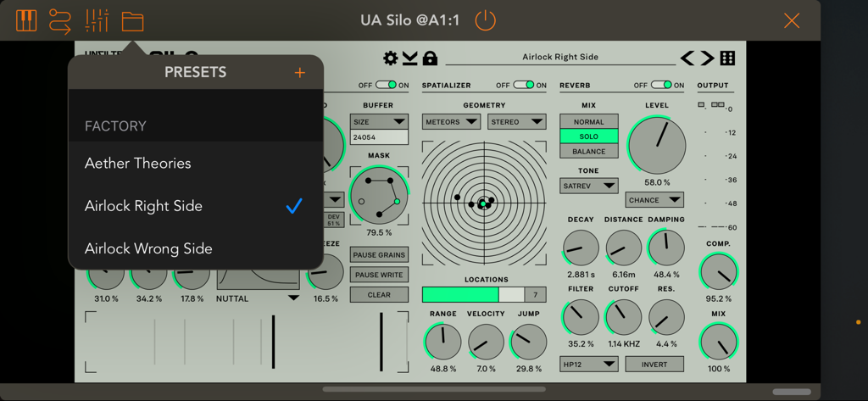Open the piano keyboard view icon
Image resolution: width=868 pixels, height=401 pixels.
(x=26, y=21)
